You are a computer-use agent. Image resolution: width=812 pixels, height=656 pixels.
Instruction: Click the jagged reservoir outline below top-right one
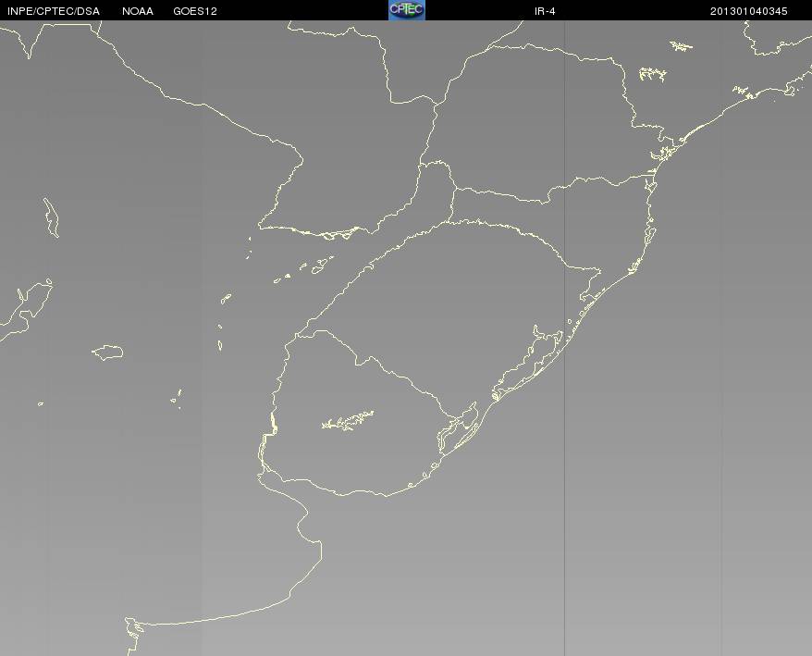pyautogui.click(x=653, y=75)
